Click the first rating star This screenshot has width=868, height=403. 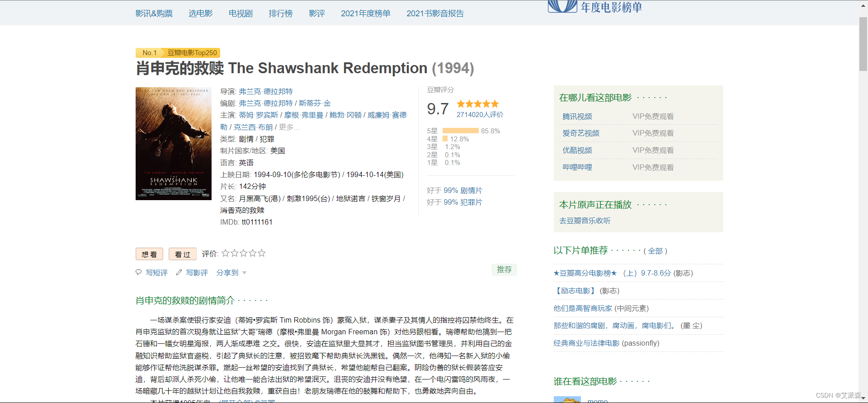(x=225, y=253)
